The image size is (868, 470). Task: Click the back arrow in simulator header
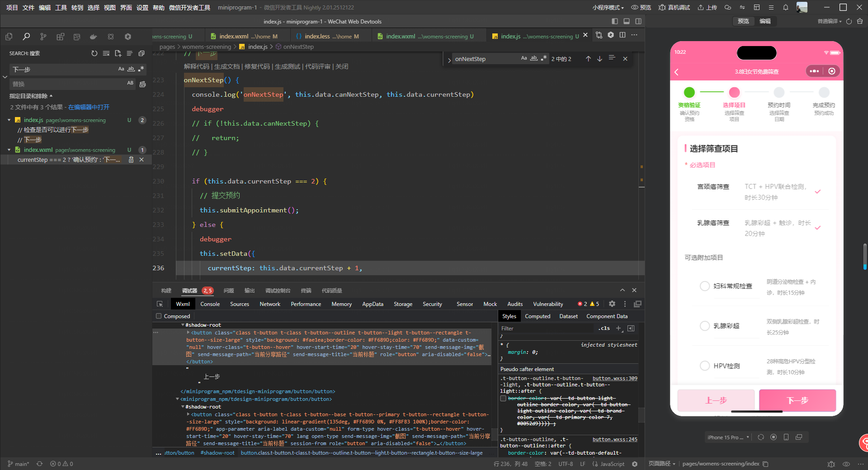coord(677,72)
